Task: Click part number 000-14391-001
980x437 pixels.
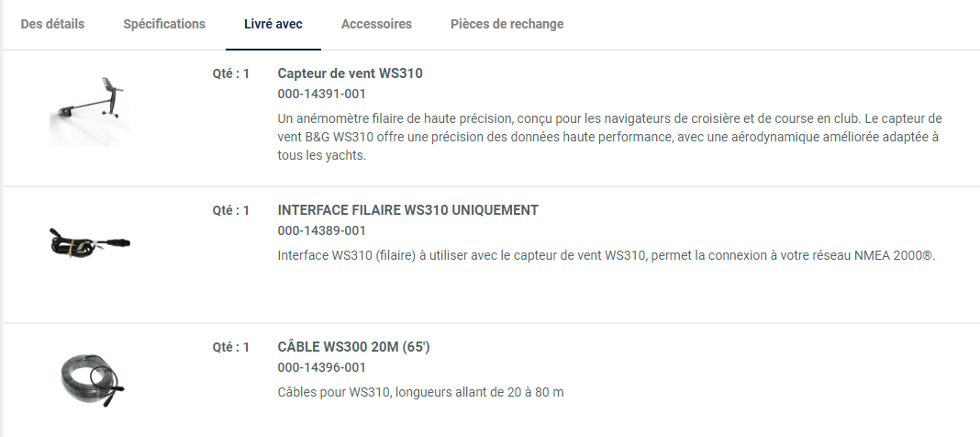Action: point(321,94)
